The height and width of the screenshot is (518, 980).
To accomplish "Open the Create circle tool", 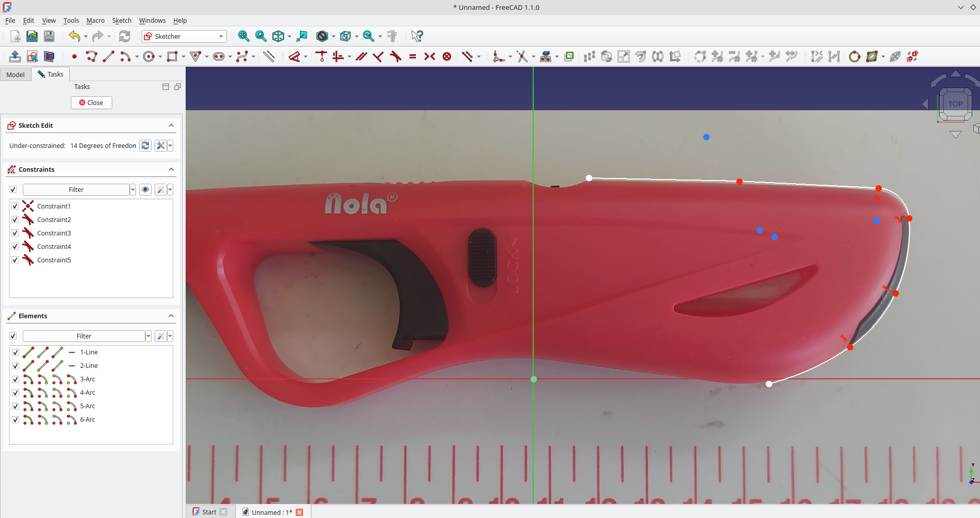I will (x=149, y=56).
